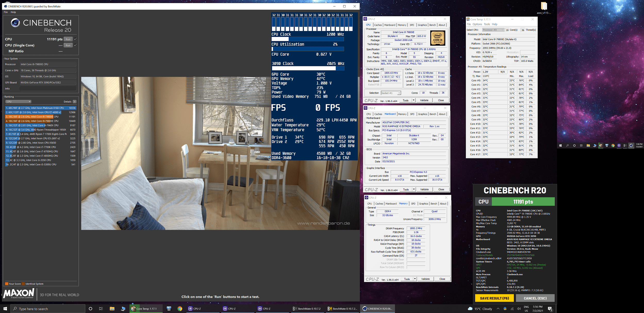
Task: Open Tools dropdown arrow in middle CPU-Z window
Action: tap(414, 189)
